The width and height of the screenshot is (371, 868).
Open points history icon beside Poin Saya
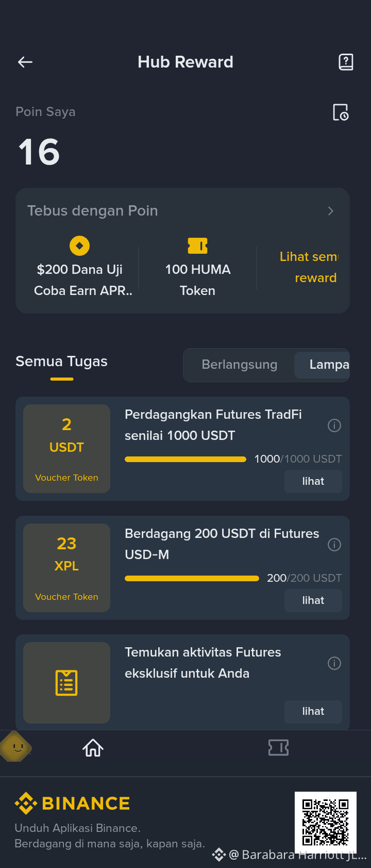(341, 112)
